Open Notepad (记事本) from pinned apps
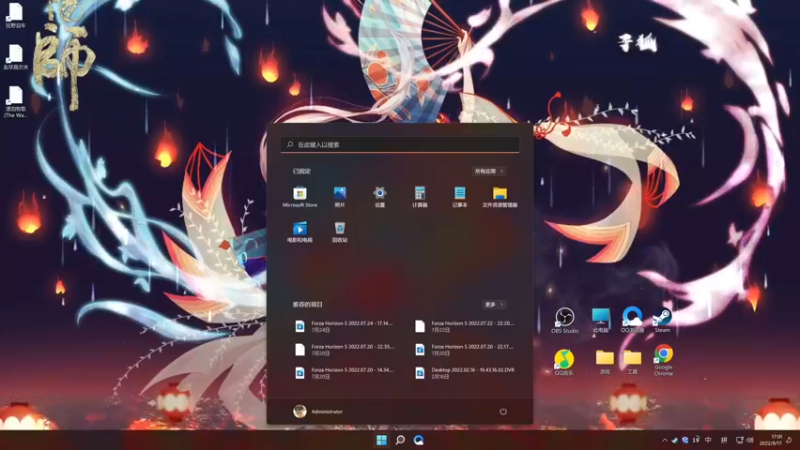The width and height of the screenshot is (800, 450). click(x=460, y=196)
